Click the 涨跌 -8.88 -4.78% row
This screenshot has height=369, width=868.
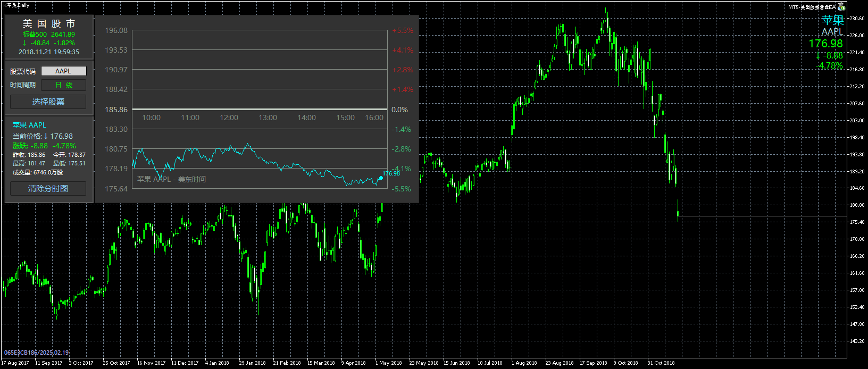point(44,146)
